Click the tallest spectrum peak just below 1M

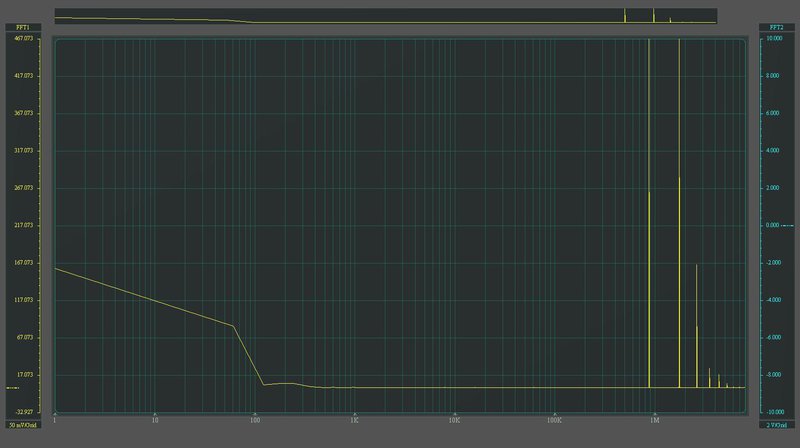click(649, 213)
